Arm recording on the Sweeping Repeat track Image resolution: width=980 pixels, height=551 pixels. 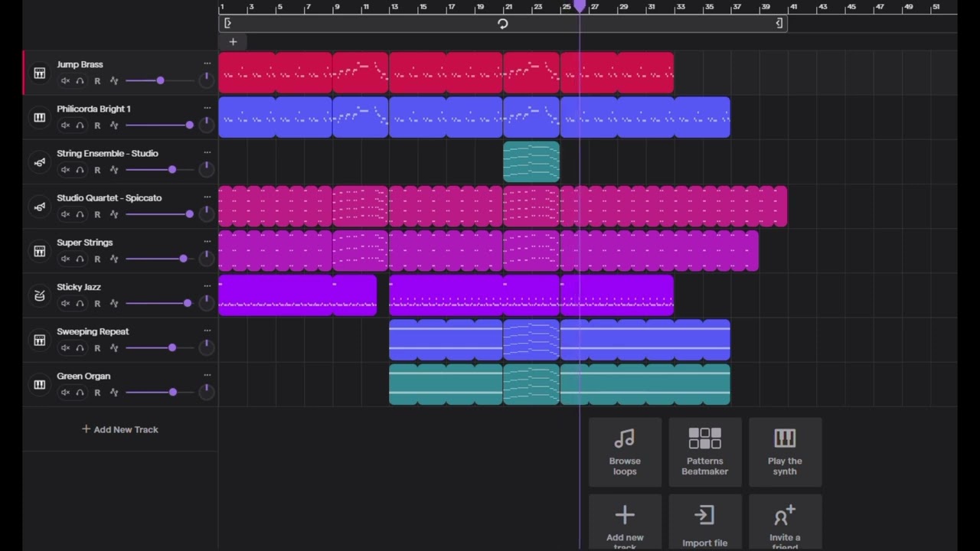97,347
